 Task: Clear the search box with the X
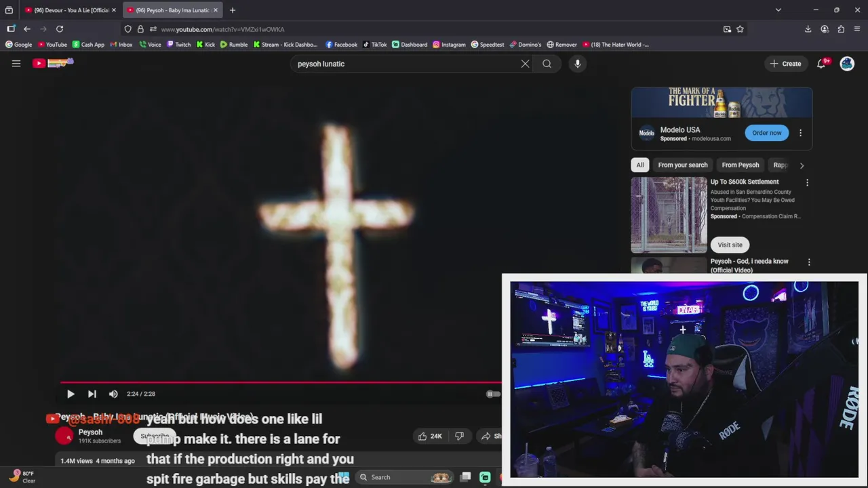click(525, 64)
